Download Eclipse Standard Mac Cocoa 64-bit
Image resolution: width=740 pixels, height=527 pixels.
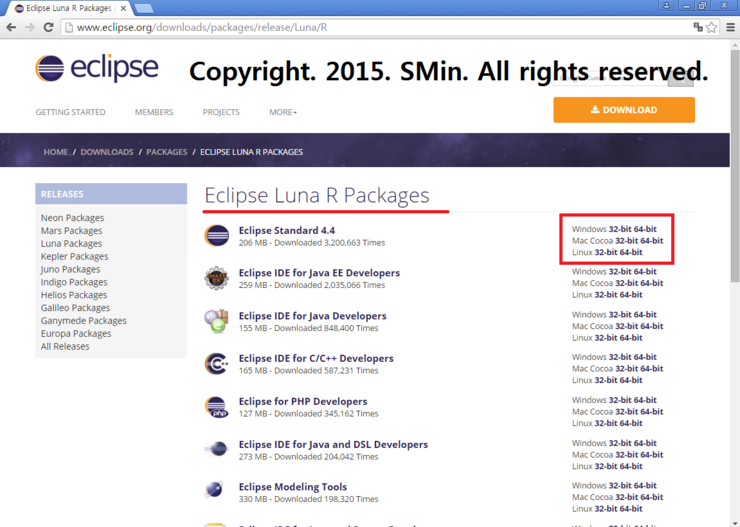(652, 241)
